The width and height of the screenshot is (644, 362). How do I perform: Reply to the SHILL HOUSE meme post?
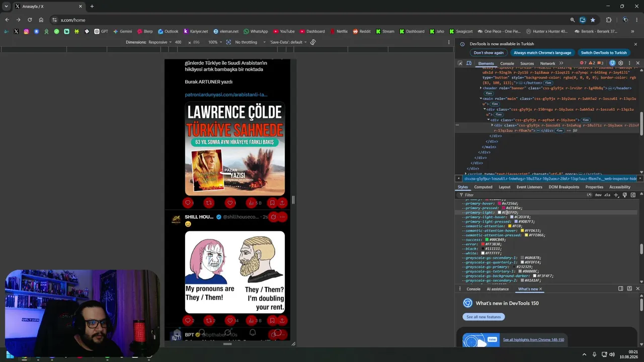[188, 320]
